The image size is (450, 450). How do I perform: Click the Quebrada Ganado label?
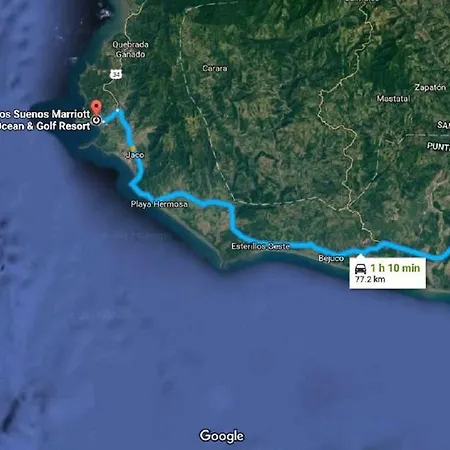coord(130,49)
